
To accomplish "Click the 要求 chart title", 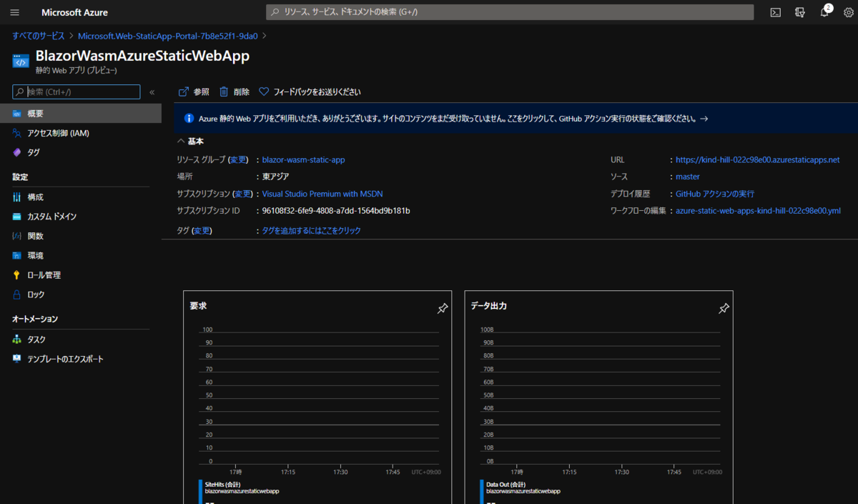I will click(x=198, y=305).
